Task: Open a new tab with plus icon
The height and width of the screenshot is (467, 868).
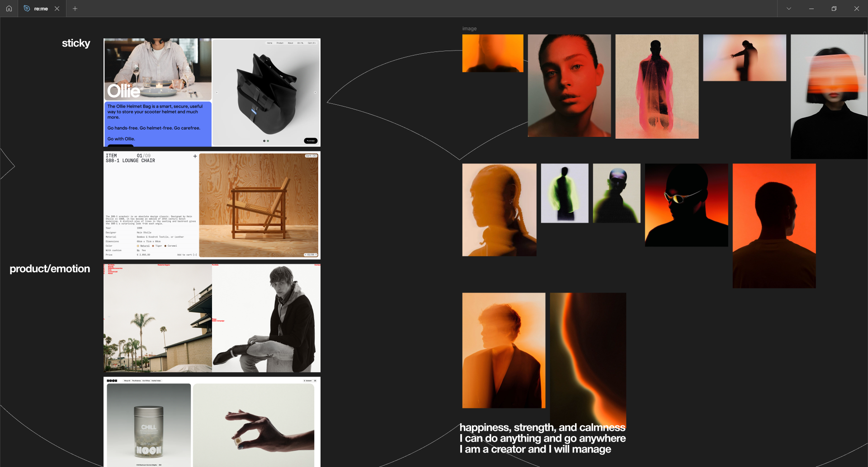Action: coord(75,9)
